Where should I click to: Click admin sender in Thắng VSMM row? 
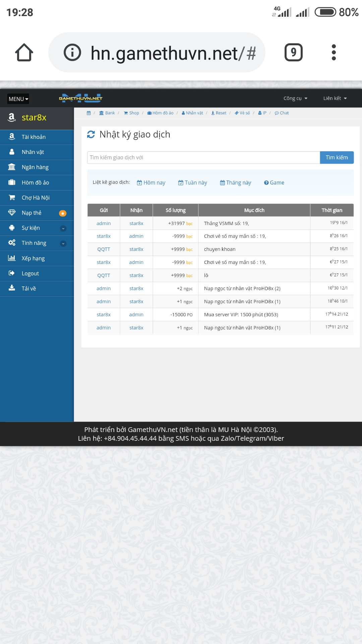[x=104, y=223]
